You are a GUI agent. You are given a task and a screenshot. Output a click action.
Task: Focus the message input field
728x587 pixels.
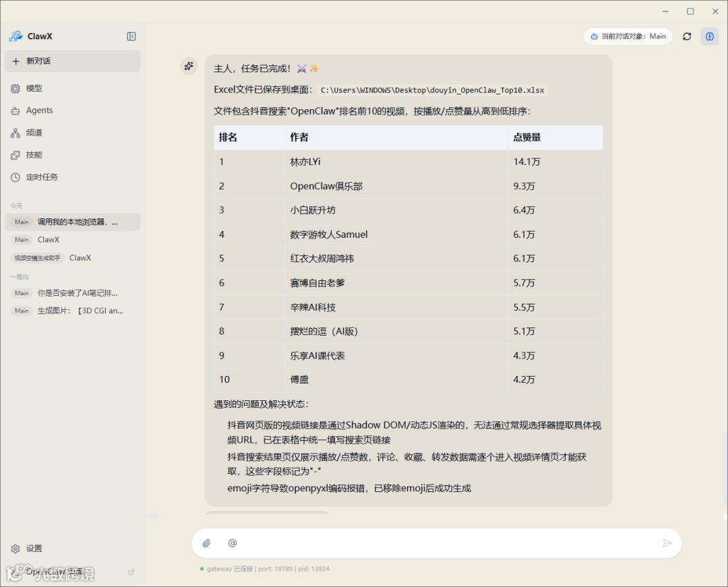[436, 543]
